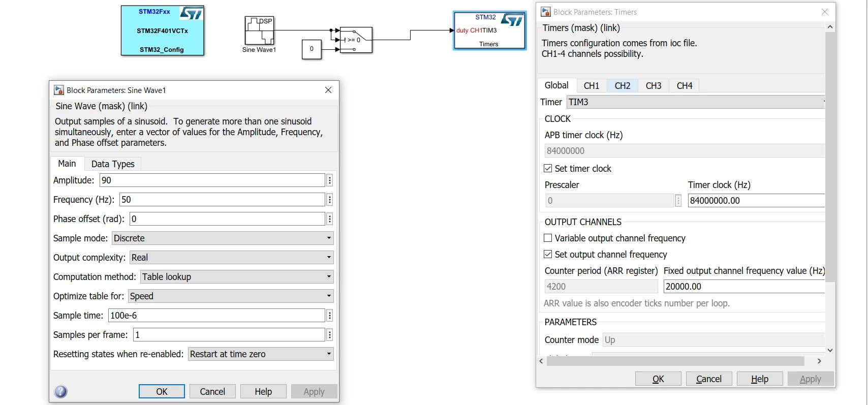The image size is (868, 405).
Task: Click the Amplitude input field
Action: point(212,180)
